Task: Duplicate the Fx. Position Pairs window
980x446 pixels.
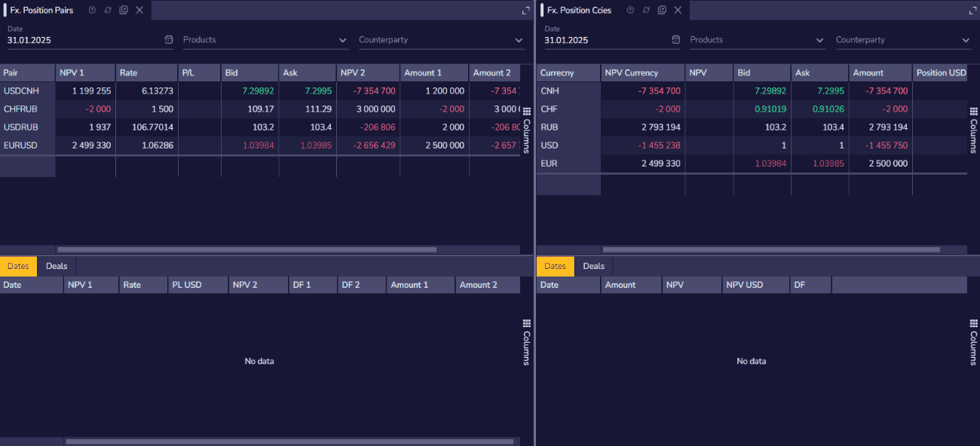Action: pyautogui.click(x=124, y=11)
